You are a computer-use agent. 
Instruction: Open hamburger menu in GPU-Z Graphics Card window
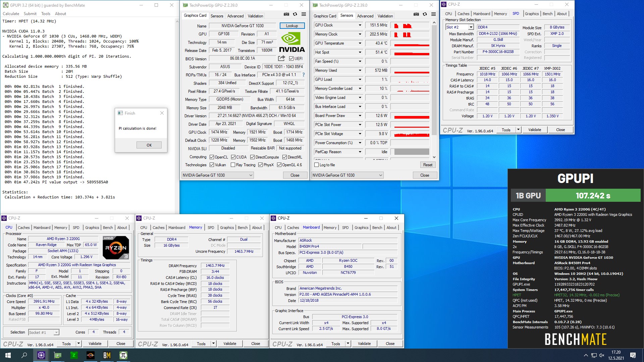[x=304, y=14]
